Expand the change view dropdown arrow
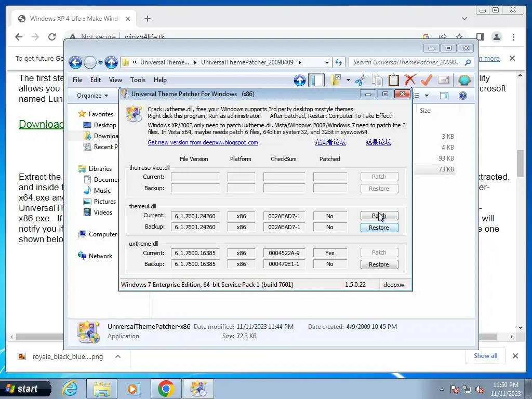The height and width of the screenshot is (399, 532). click(x=427, y=96)
